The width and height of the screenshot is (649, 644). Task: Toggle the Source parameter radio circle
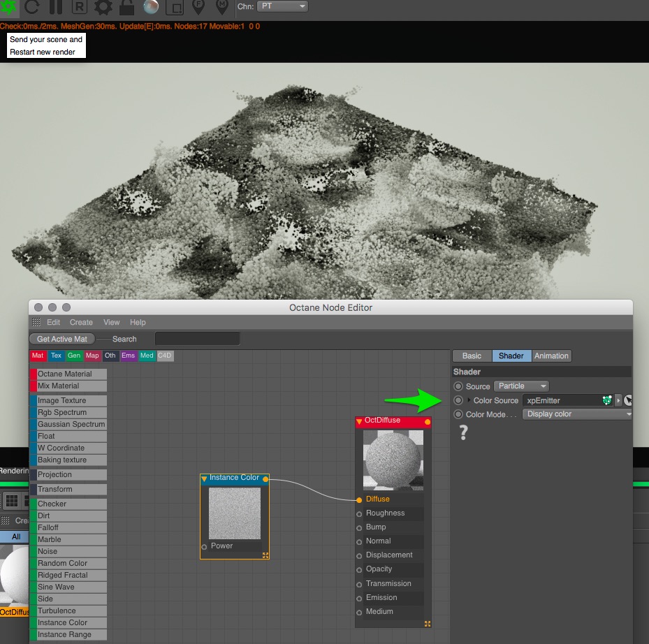click(x=458, y=386)
